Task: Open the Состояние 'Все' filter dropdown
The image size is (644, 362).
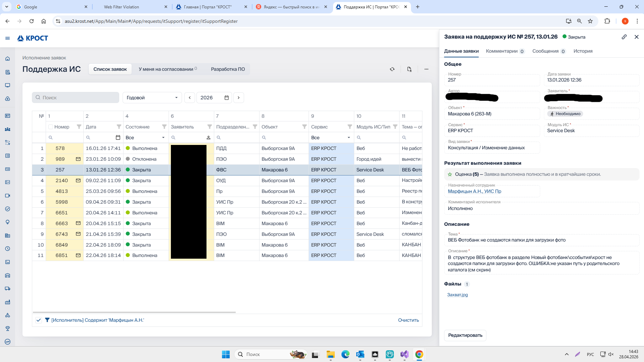Action: click(x=146, y=138)
